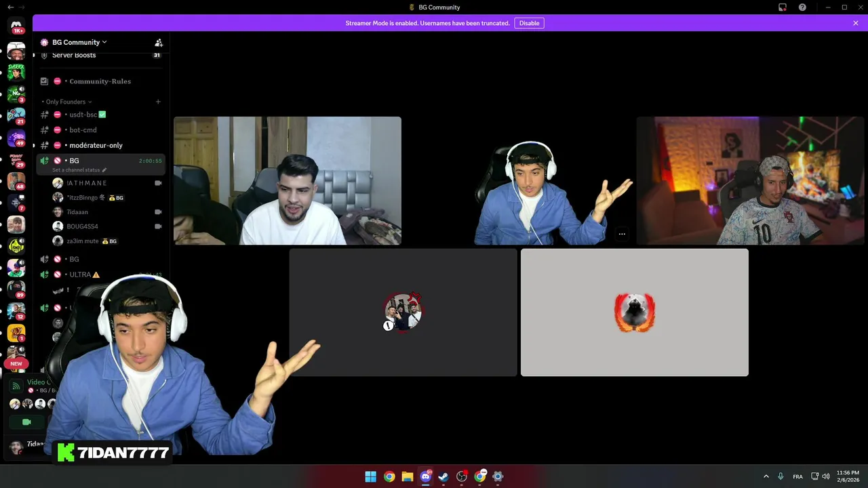Toggle the system tray microphone icon
This screenshot has width=868, height=488.
click(x=781, y=476)
